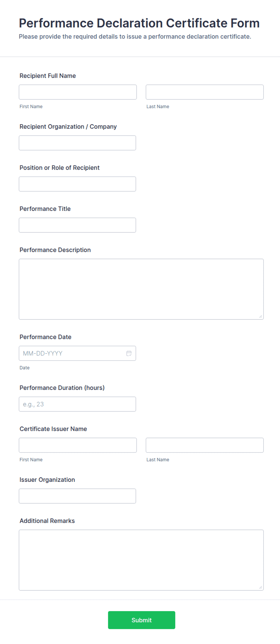Click the Additional Remarks text area

pyautogui.click(x=141, y=560)
